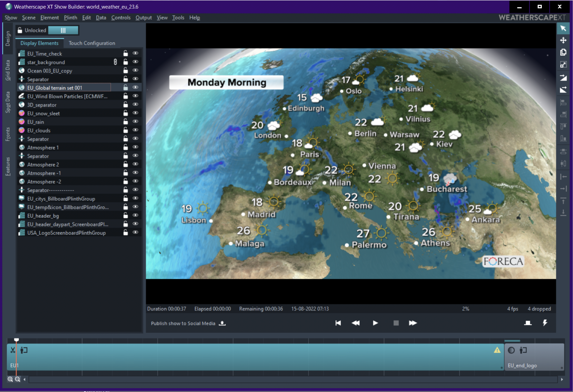Open the Tools menu
This screenshot has width=573, height=392.
click(178, 18)
